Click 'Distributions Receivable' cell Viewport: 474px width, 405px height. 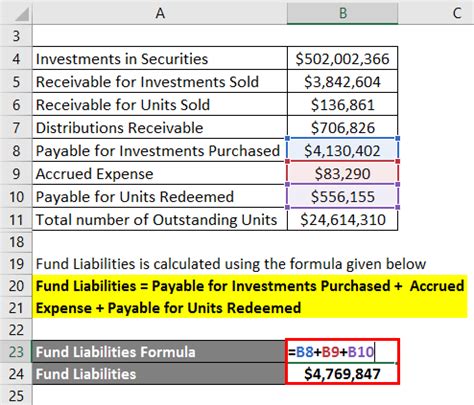pyautogui.click(x=160, y=127)
